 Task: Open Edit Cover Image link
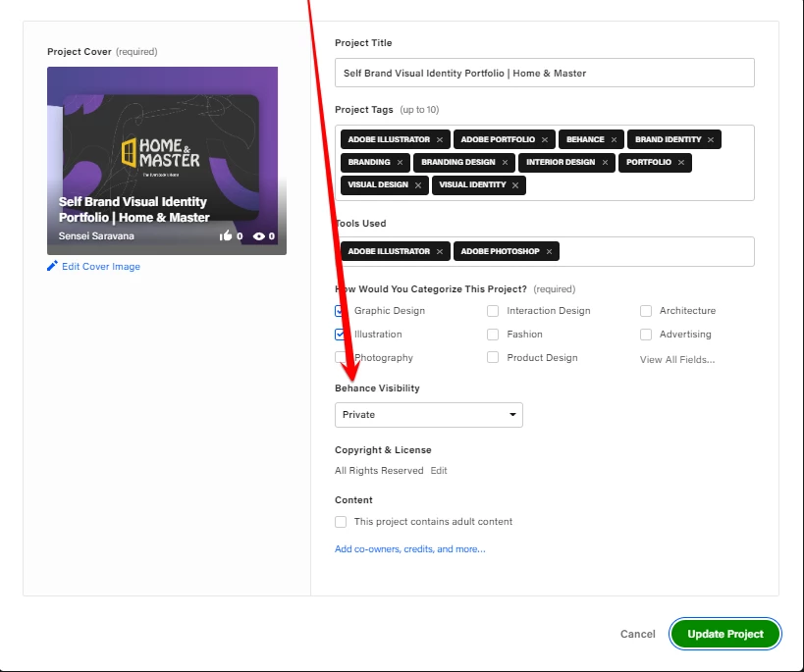[x=101, y=267]
